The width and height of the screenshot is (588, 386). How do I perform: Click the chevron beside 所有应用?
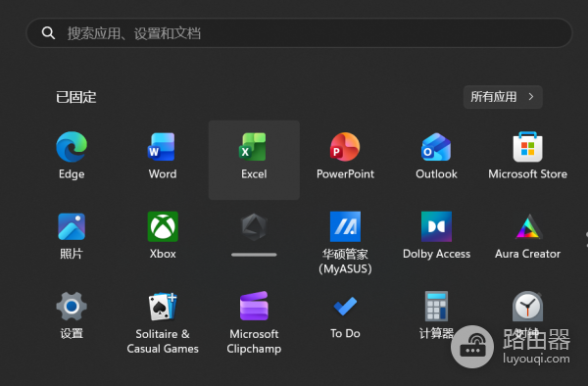pos(531,97)
